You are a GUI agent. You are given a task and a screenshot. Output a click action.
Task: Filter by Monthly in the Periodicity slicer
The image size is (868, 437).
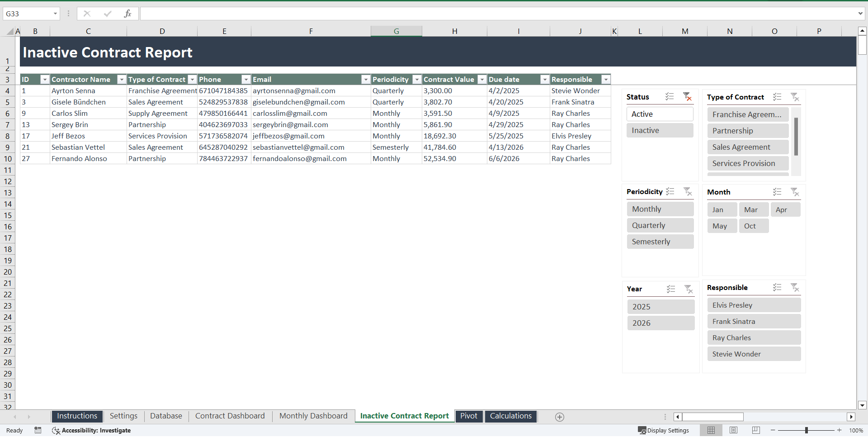660,209
